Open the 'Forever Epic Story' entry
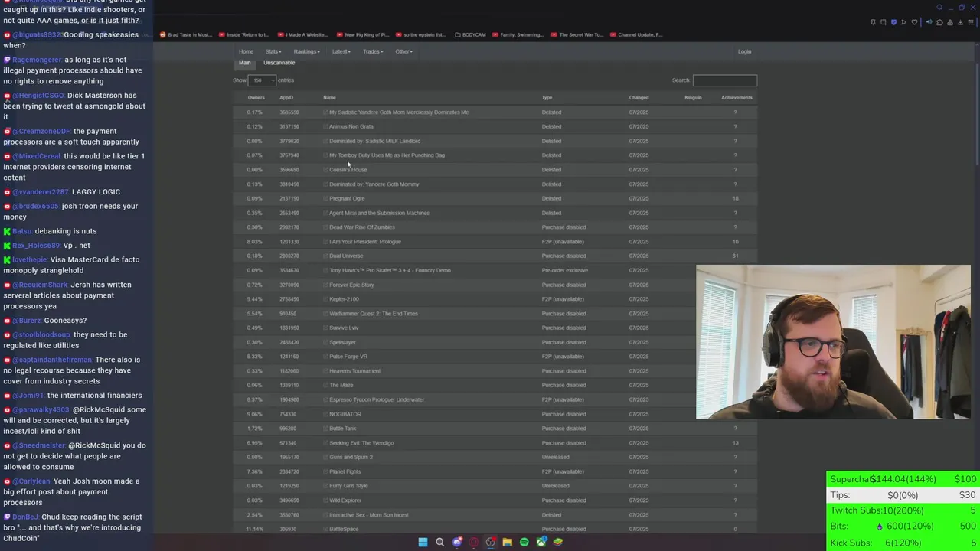 pos(351,285)
